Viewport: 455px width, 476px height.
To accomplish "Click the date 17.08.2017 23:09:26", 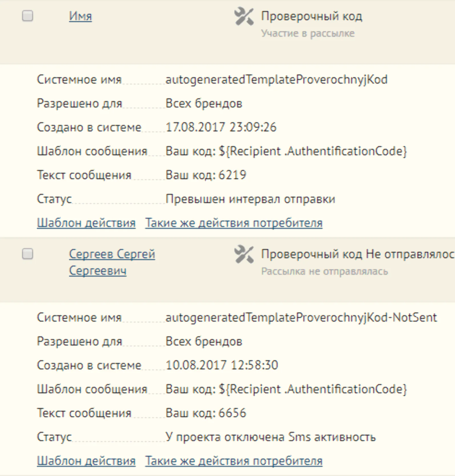I will 221,127.
